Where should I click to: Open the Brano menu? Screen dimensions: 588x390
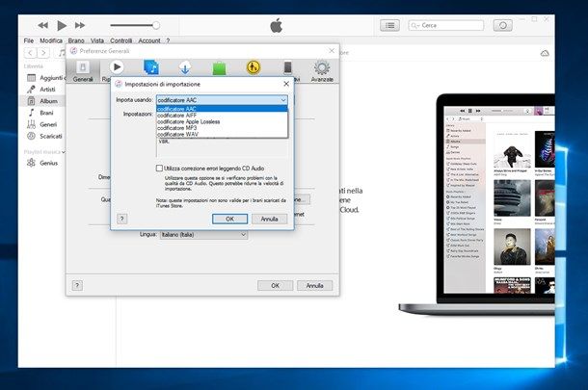(76, 40)
